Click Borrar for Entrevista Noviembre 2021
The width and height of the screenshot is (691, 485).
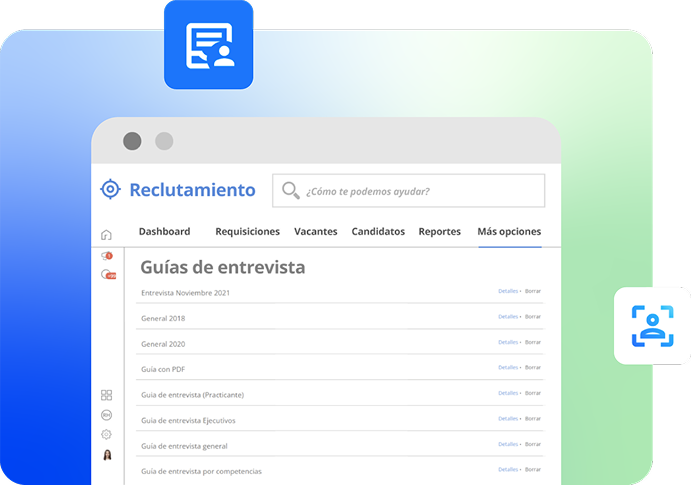[x=533, y=291]
